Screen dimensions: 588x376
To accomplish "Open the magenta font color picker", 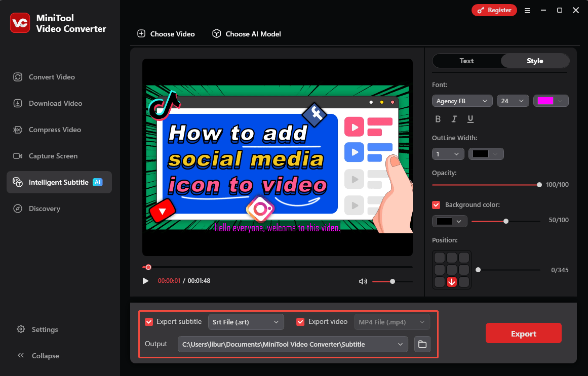I will pyautogui.click(x=551, y=101).
